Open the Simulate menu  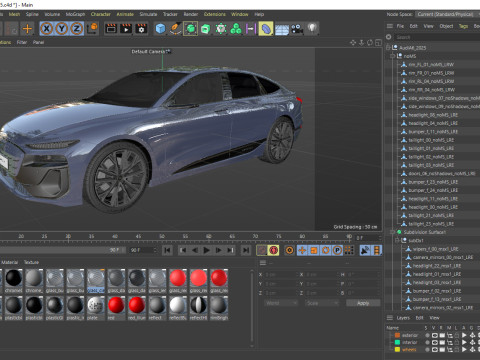pyautogui.click(x=148, y=14)
